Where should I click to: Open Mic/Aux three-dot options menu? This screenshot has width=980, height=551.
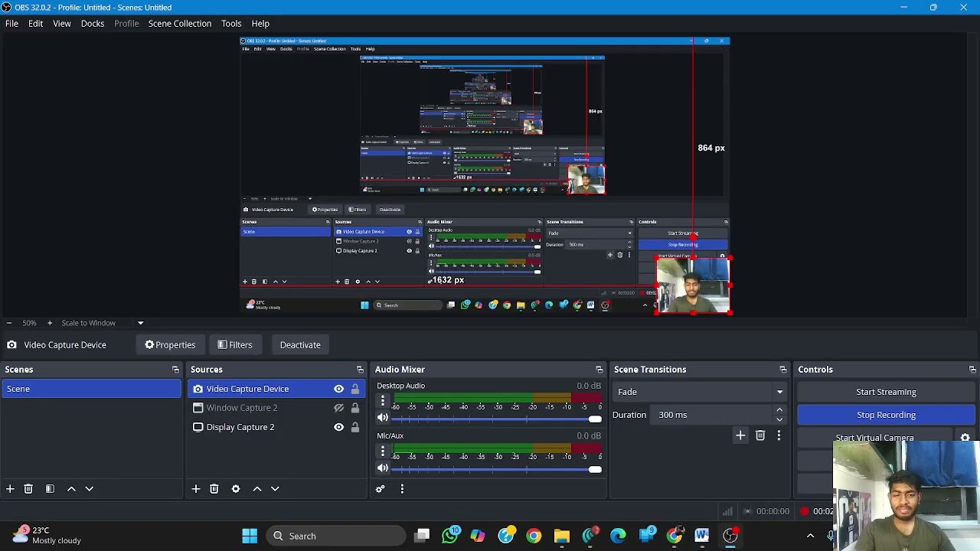click(383, 452)
